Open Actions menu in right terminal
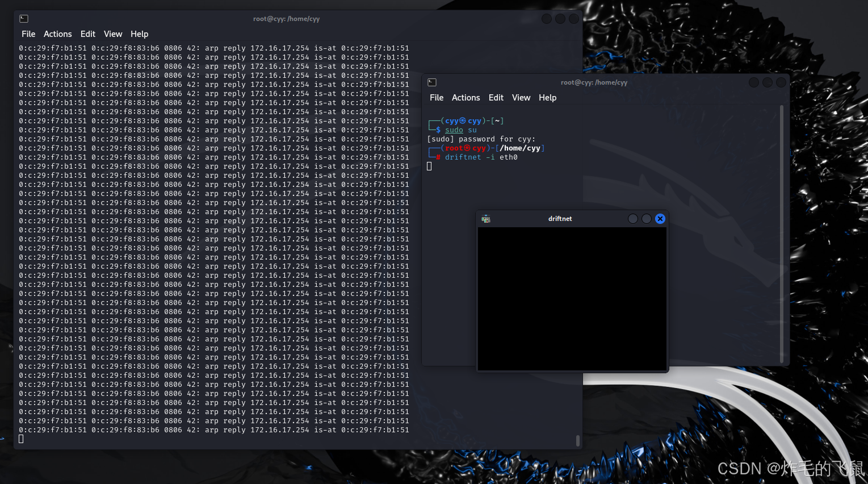The height and width of the screenshot is (484, 868). tap(466, 98)
